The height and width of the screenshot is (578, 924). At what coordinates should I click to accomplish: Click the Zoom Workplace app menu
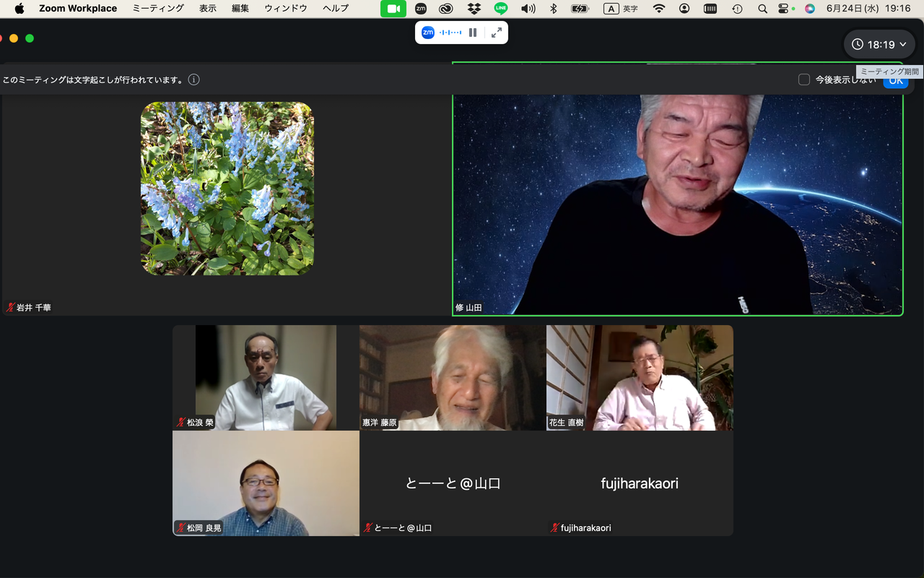[x=78, y=9]
